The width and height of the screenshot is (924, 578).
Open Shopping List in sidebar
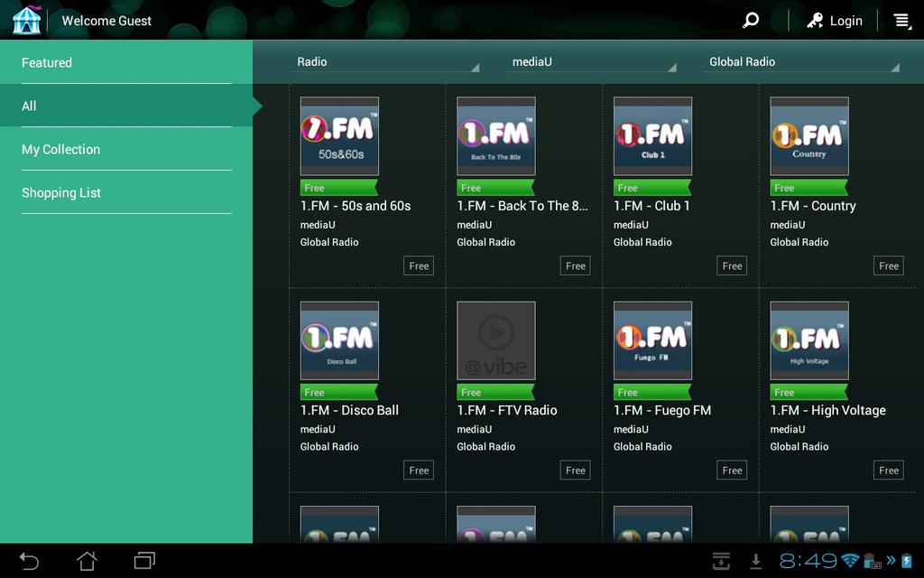click(126, 192)
